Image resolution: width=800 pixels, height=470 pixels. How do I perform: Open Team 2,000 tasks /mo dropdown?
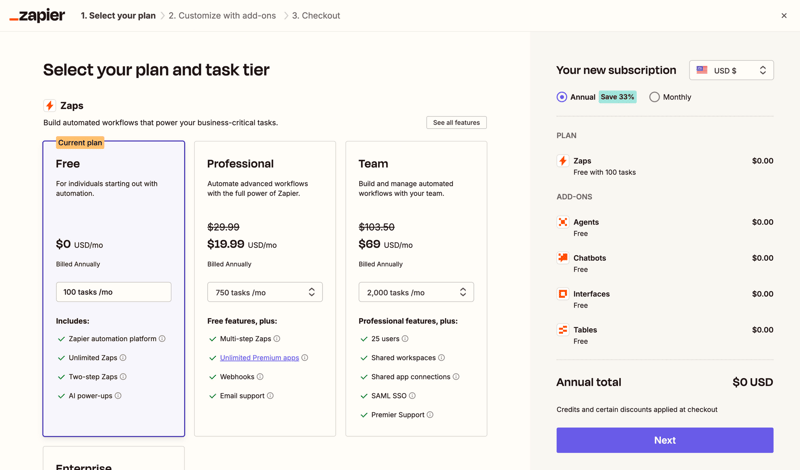tap(416, 292)
